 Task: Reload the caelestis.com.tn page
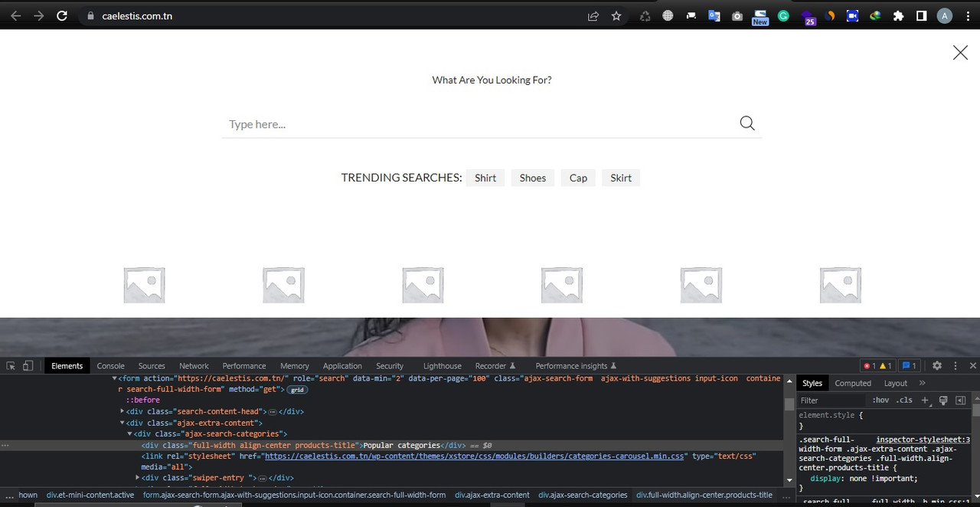click(63, 16)
